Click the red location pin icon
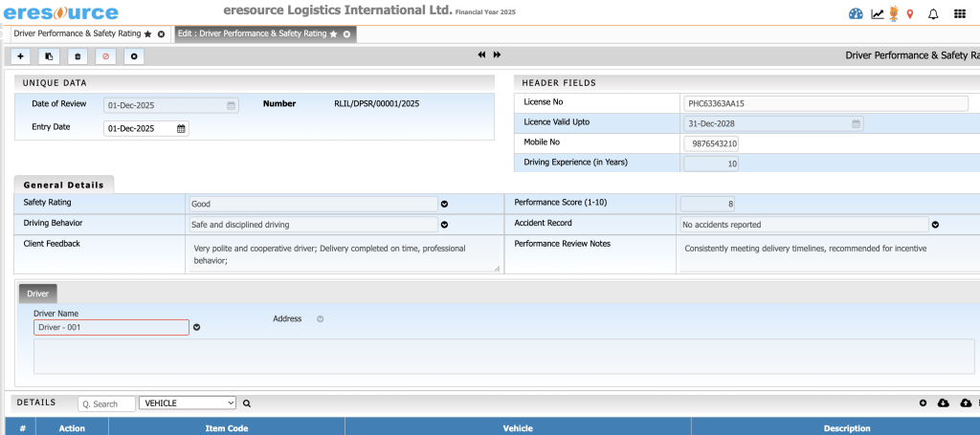Image resolution: width=980 pixels, height=435 pixels. [x=909, y=13]
